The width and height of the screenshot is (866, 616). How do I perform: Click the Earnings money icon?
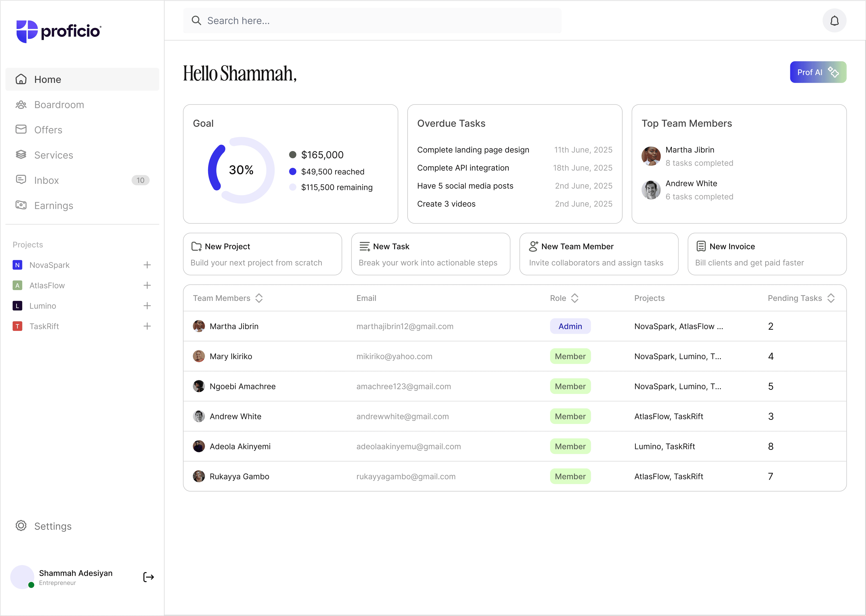pos(21,205)
